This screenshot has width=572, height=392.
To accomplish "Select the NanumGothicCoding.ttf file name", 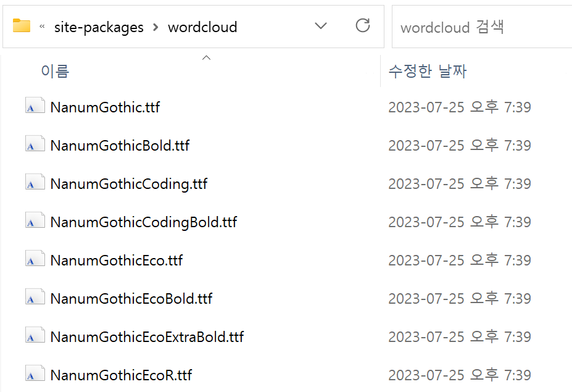I will tap(129, 184).
